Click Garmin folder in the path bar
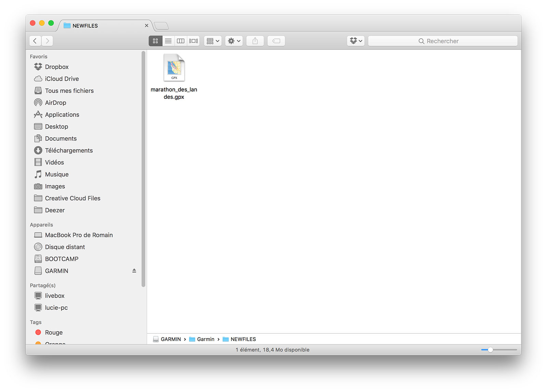Screen dimensions: 547x392 (x=205, y=339)
